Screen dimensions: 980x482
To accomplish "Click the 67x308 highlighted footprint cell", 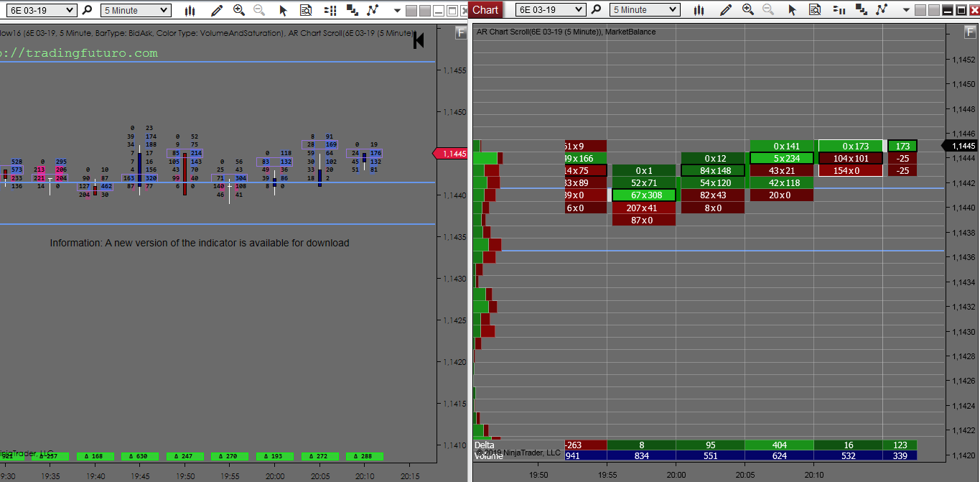I will click(x=644, y=195).
